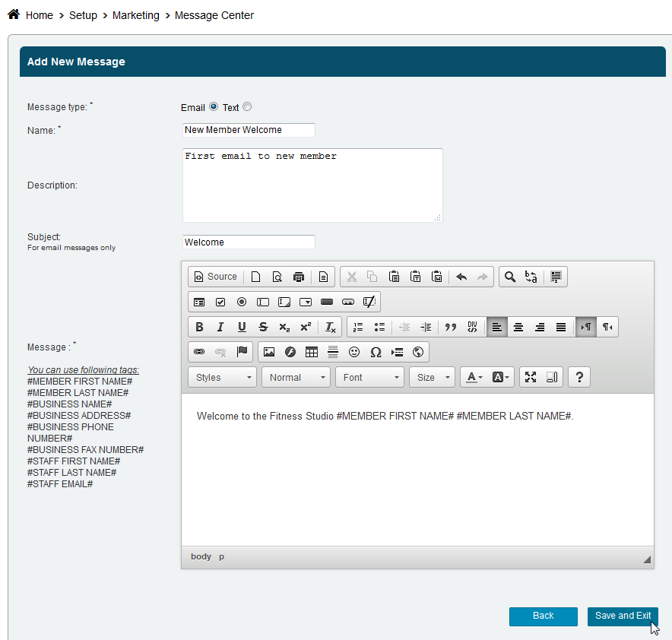Go to Marketing in the breadcrumb
The height and width of the screenshot is (640, 672).
pos(136,15)
